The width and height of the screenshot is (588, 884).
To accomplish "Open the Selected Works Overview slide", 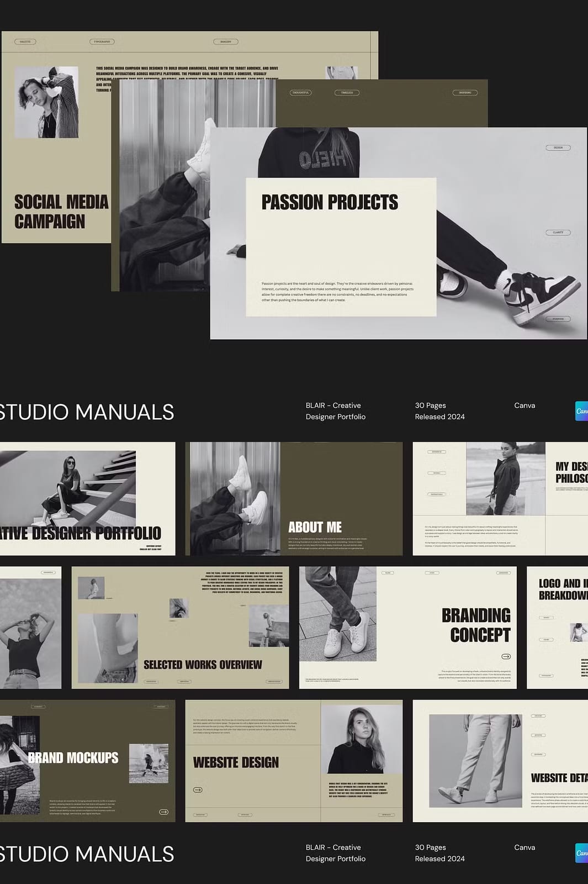I will (180, 627).
